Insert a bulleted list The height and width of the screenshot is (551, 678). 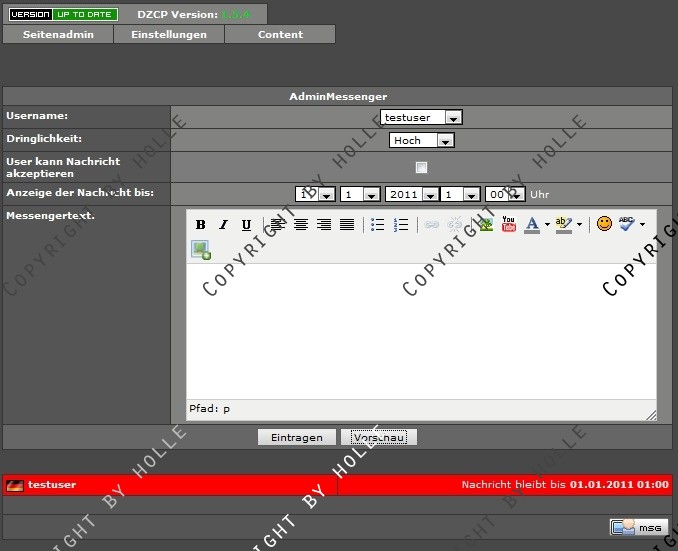click(378, 225)
